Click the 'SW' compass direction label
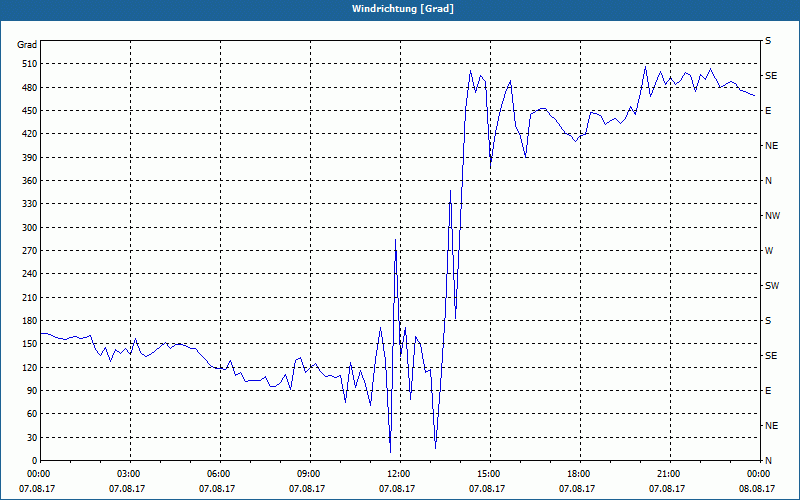The image size is (800, 500). (x=772, y=286)
